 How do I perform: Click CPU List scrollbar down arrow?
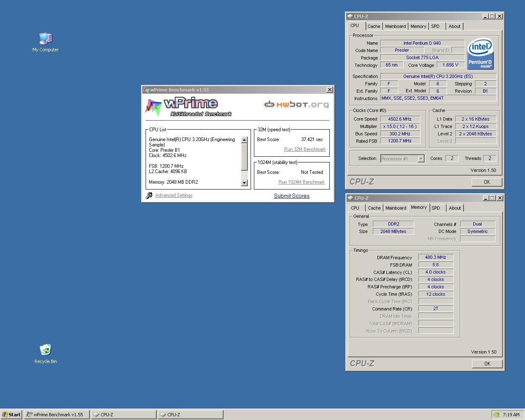[x=244, y=183]
